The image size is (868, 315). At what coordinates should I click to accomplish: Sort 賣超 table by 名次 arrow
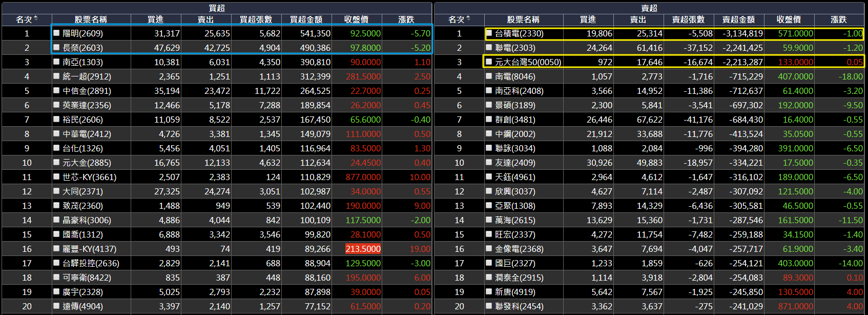(468, 19)
